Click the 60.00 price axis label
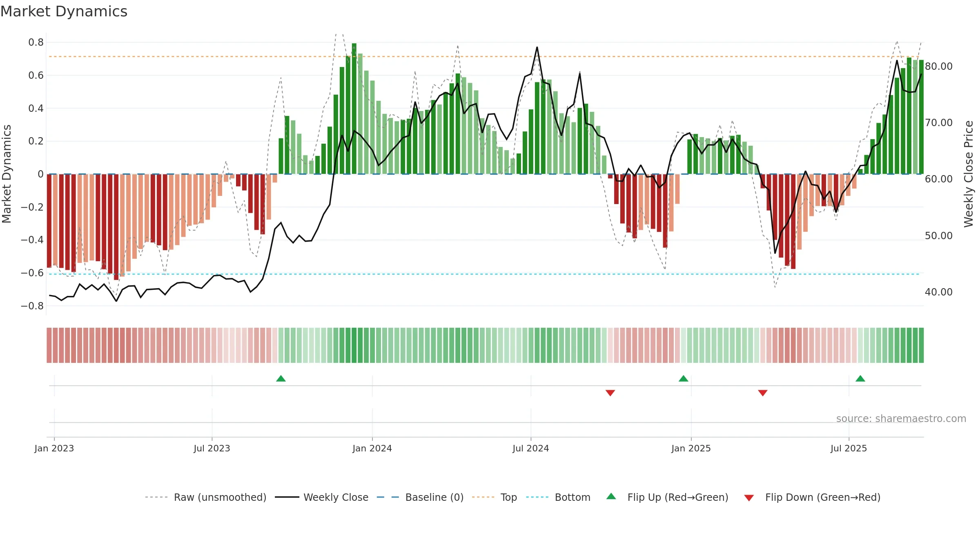The width and height of the screenshot is (980, 551). (939, 179)
